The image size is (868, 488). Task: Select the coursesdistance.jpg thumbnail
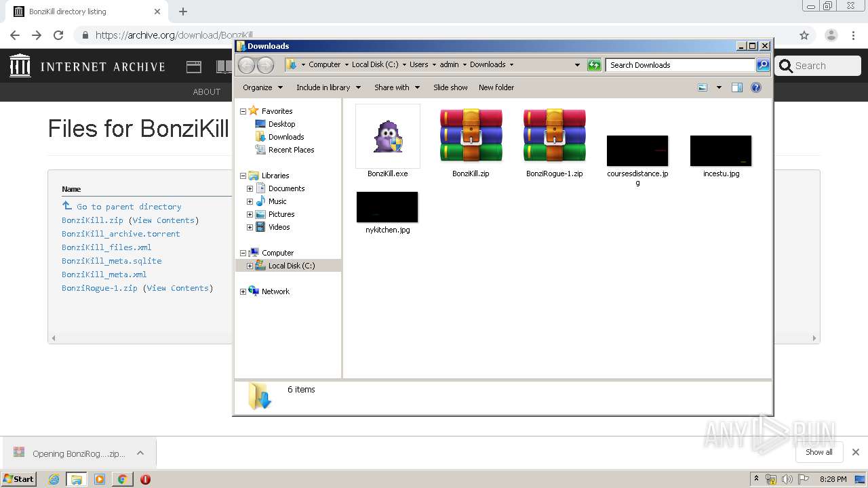pyautogui.click(x=637, y=150)
